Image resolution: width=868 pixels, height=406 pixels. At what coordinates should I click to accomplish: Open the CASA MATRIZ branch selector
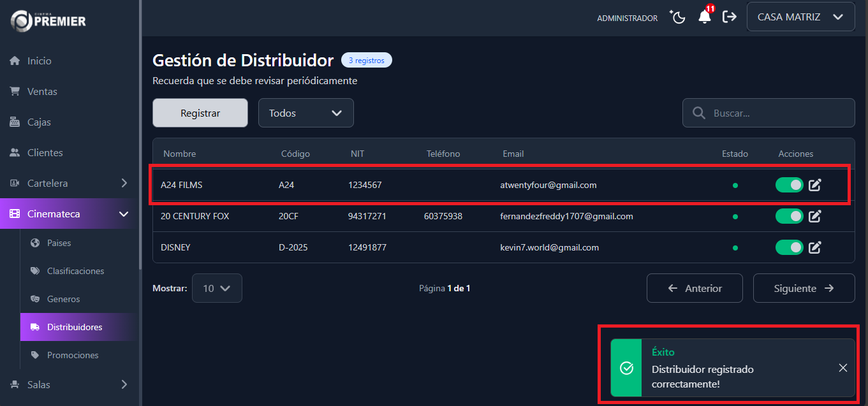800,17
